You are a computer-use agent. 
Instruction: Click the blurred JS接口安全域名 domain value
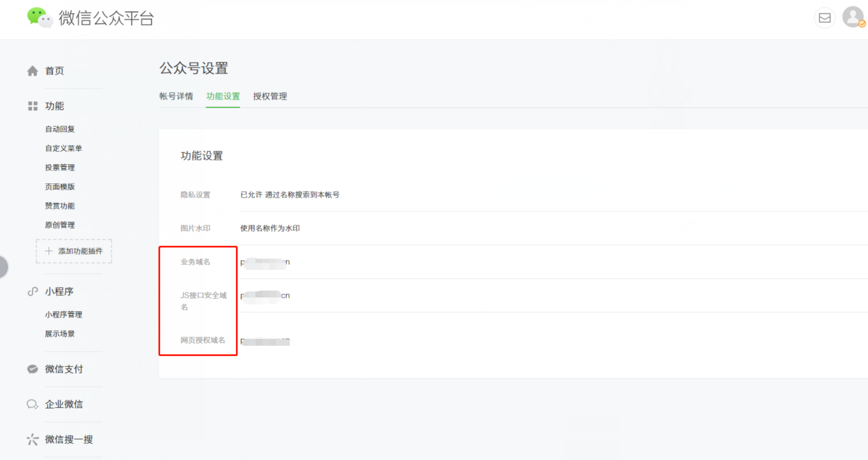point(265,296)
